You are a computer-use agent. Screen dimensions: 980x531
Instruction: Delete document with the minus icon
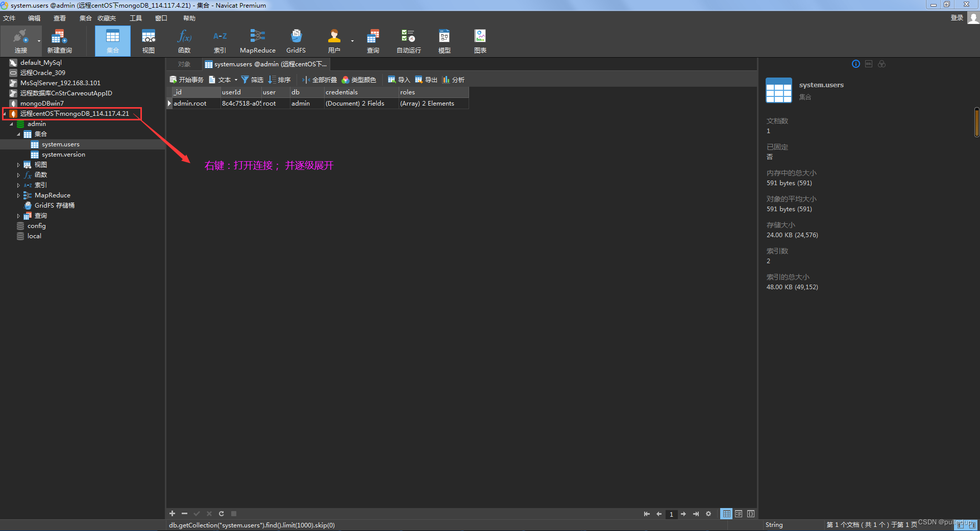click(x=184, y=514)
